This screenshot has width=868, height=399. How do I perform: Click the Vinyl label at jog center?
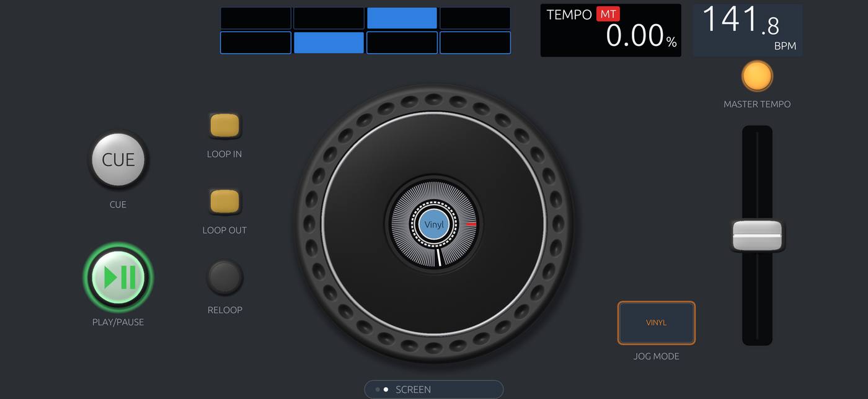(x=434, y=224)
